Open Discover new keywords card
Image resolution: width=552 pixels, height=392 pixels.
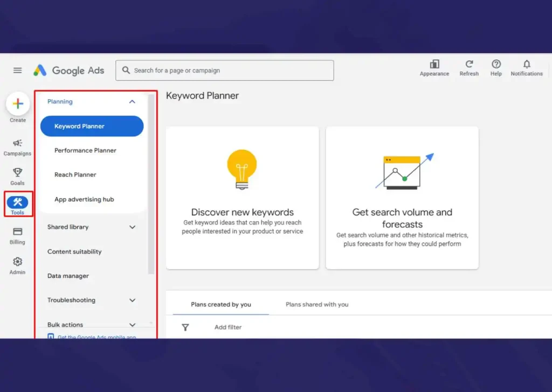coord(243,198)
